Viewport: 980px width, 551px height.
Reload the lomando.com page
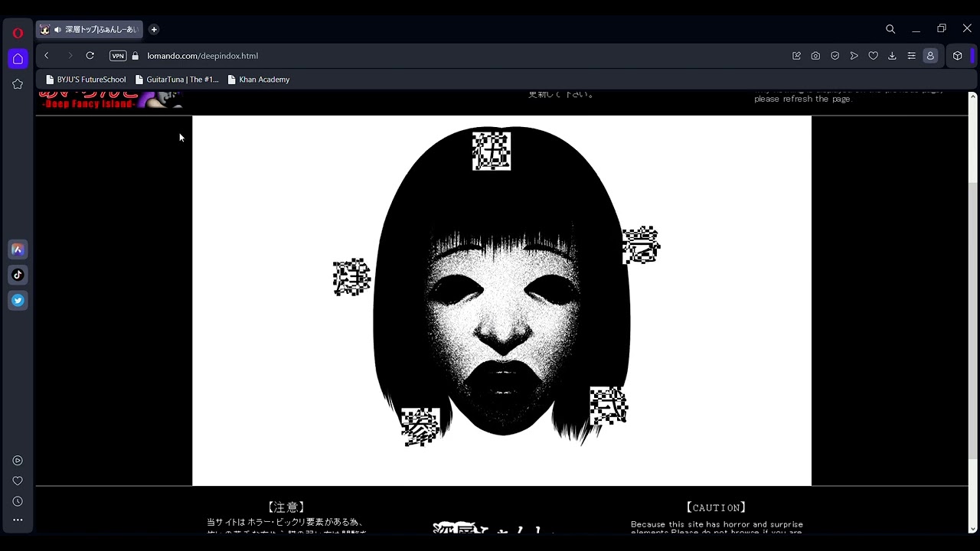pos(90,56)
